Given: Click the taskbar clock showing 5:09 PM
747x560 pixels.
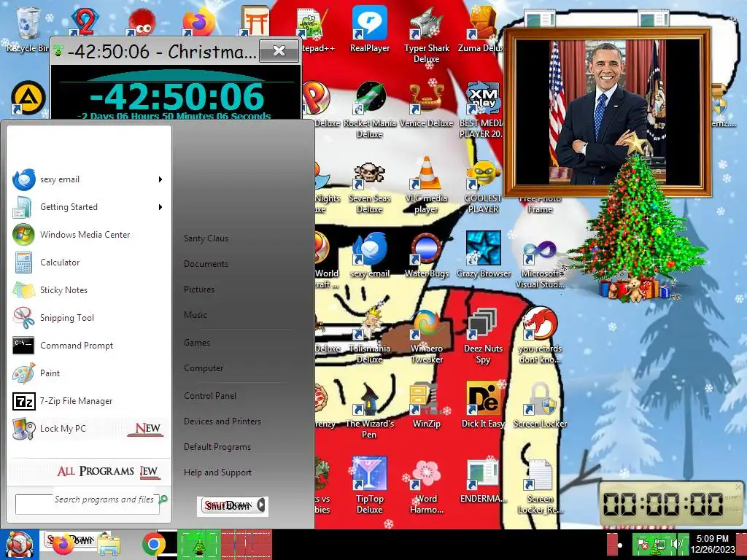Looking at the screenshot, I should pyautogui.click(x=713, y=544).
